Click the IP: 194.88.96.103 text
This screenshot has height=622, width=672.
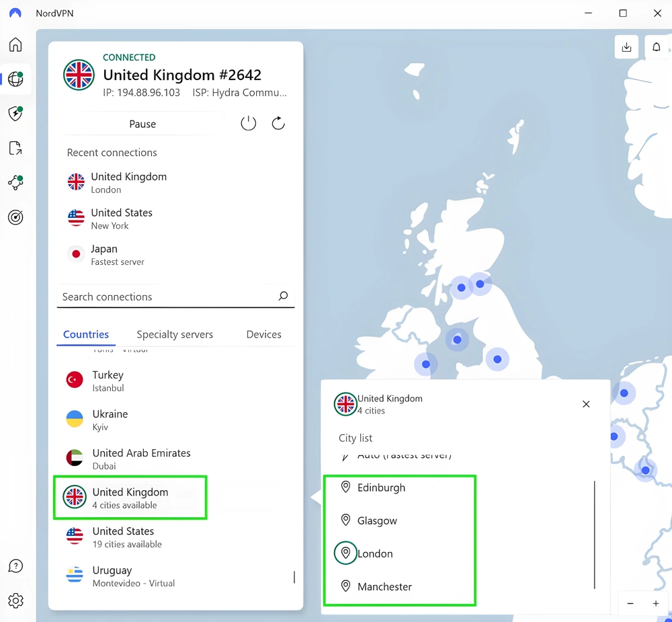click(141, 93)
